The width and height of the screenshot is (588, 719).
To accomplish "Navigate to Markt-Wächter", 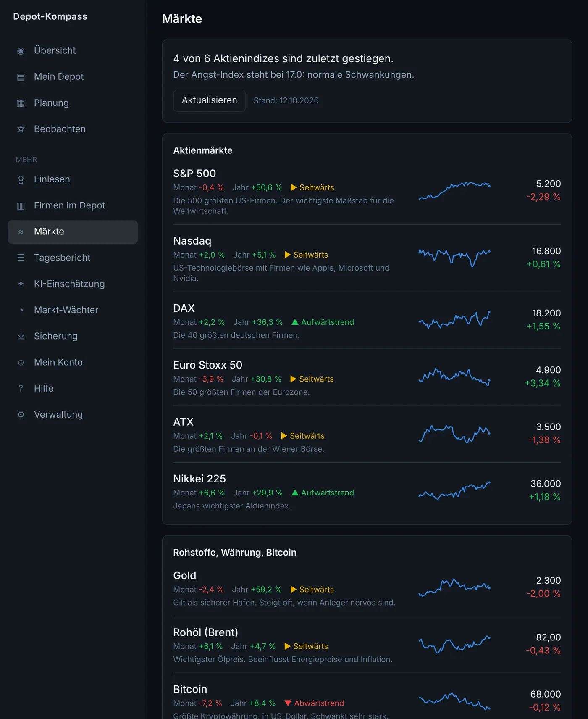I will pos(73,310).
